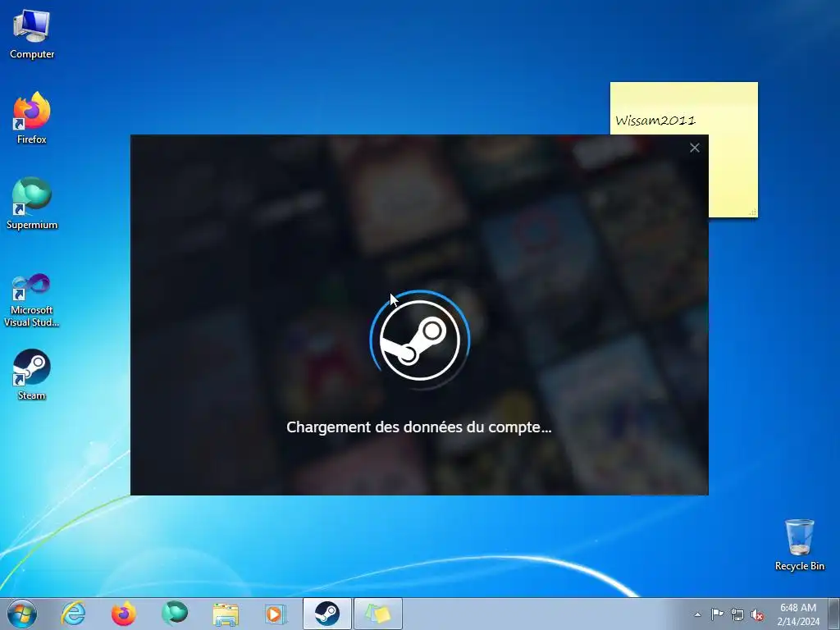Switch to the Steam taskbar button
The height and width of the screenshot is (630, 840).
(326, 614)
